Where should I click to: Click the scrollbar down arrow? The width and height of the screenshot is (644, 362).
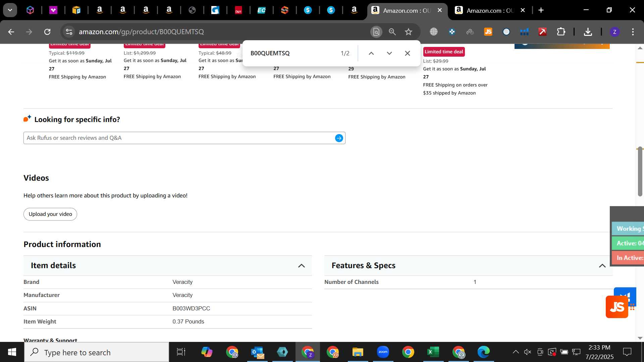click(640, 338)
